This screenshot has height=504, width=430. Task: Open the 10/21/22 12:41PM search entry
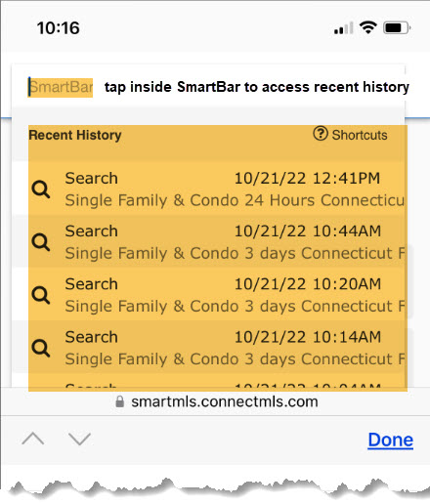coord(218,189)
